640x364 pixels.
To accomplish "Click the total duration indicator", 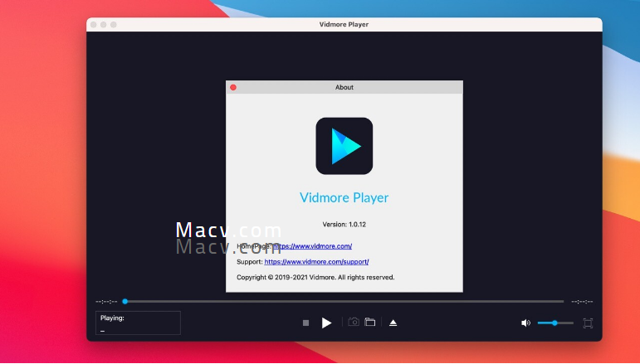I will click(x=582, y=302).
